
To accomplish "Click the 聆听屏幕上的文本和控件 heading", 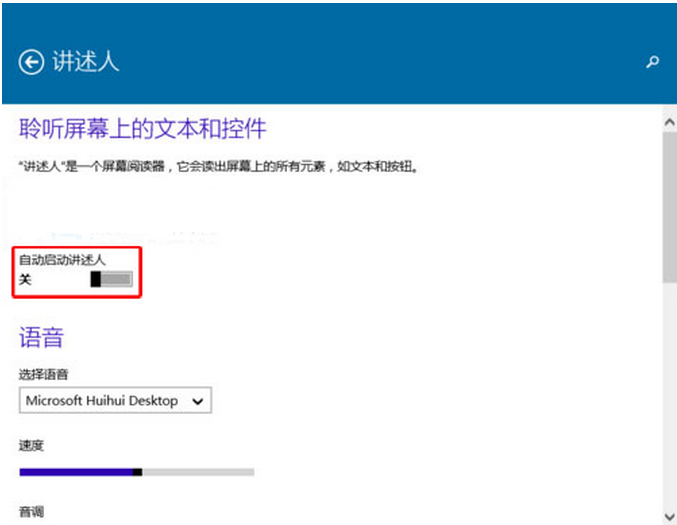I will tap(143, 129).
